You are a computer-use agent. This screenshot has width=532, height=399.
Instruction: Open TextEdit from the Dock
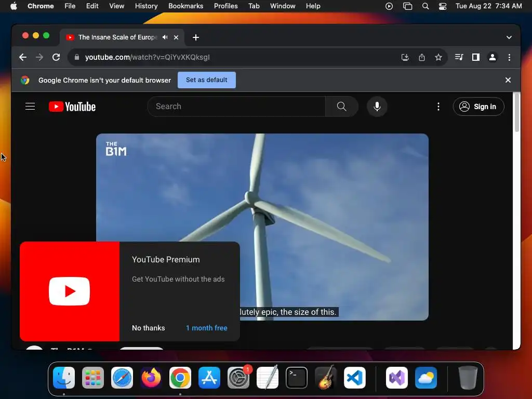pyautogui.click(x=268, y=377)
